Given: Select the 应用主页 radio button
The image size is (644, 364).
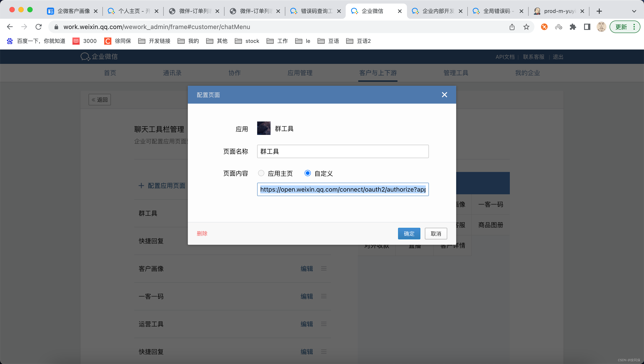Looking at the screenshot, I should [261, 173].
